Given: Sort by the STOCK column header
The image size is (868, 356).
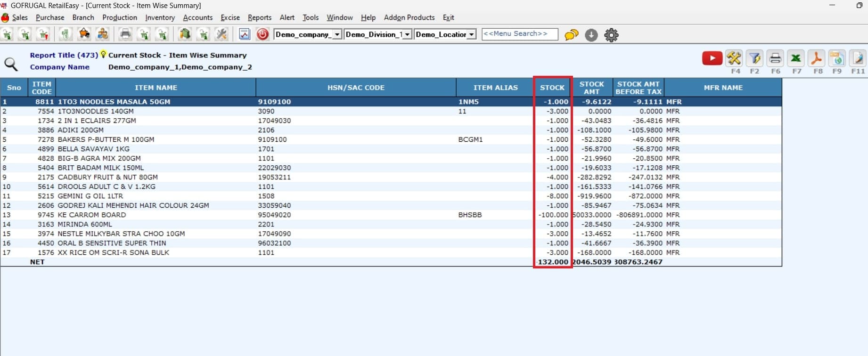Looking at the screenshot, I should click(x=552, y=88).
